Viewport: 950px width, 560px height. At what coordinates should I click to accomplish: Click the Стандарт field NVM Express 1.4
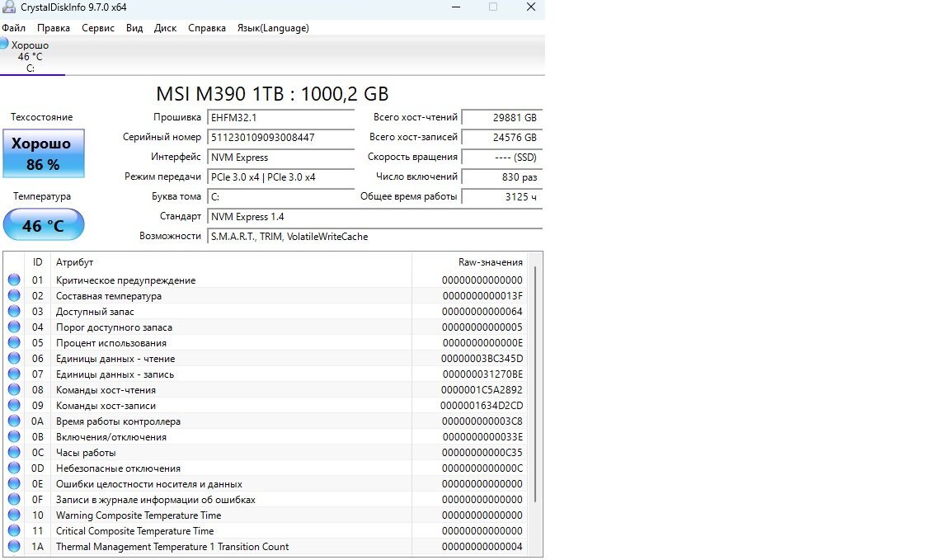tap(374, 217)
